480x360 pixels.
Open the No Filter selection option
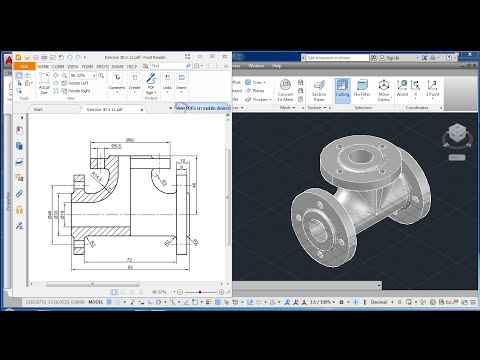pos(362,89)
